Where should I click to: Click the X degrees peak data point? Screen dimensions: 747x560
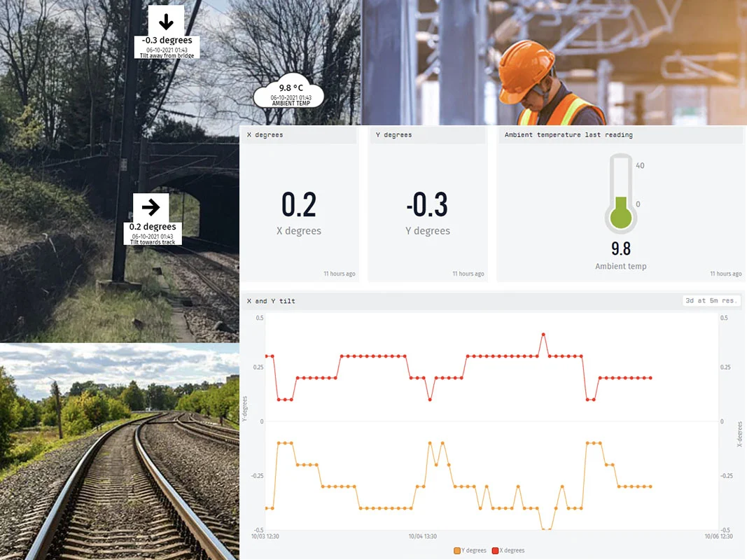[x=543, y=335]
